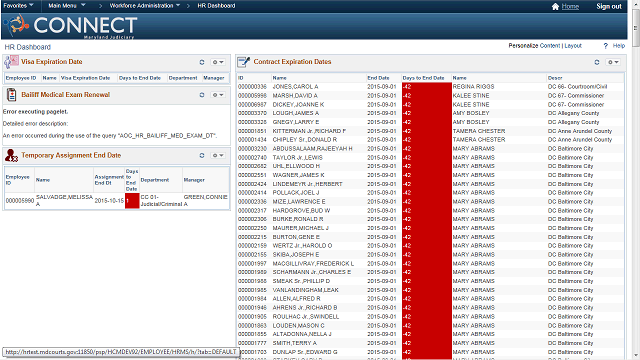
Task: Click the ALTADONNA,NELLA J name
Action: point(302,334)
